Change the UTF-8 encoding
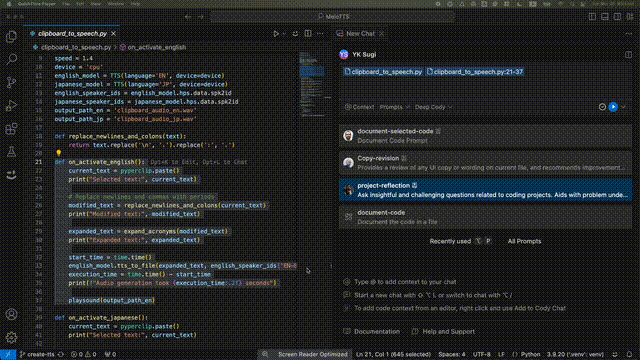The height and width of the screenshot is (360, 640). tap(482, 354)
